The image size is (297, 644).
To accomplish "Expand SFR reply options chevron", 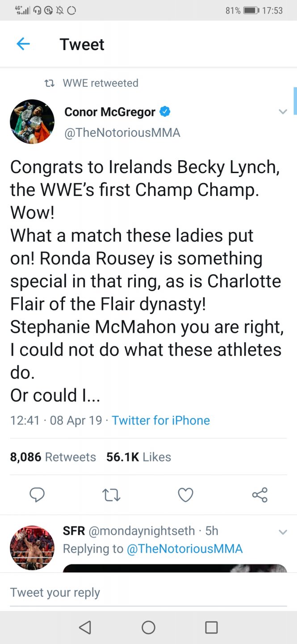I will [x=283, y=532].
